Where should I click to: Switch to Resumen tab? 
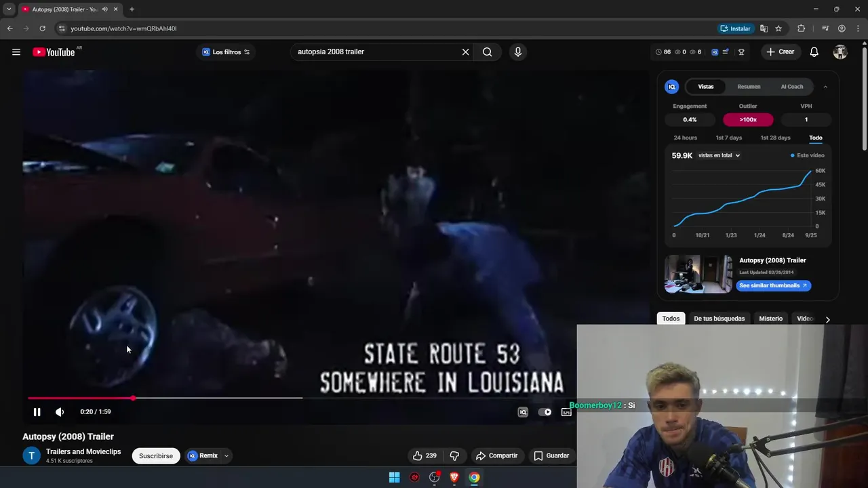(749, 87)
